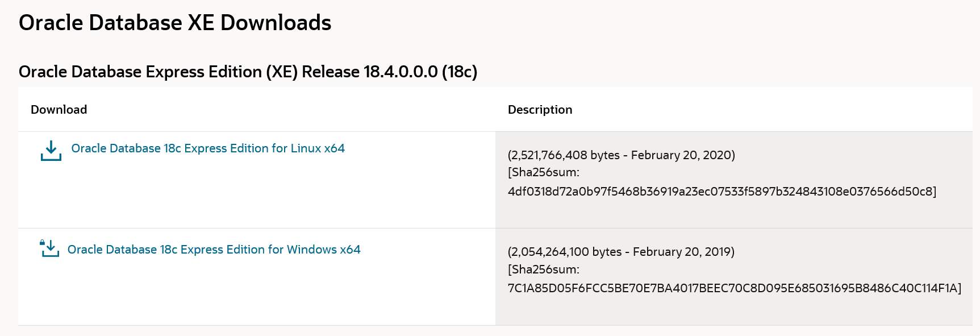
Task: Click the Description column header
Action: pos(540,110)
